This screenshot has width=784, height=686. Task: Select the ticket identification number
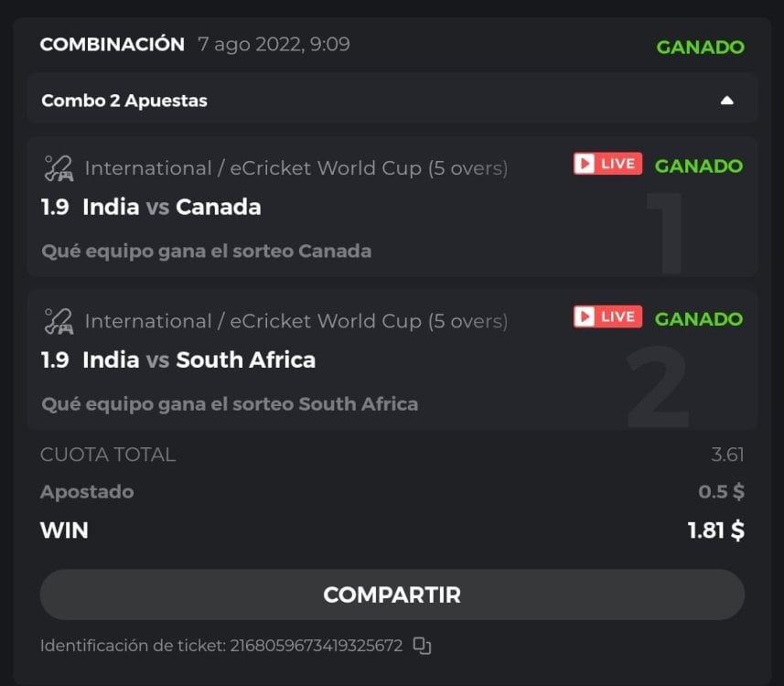point(316,646)
